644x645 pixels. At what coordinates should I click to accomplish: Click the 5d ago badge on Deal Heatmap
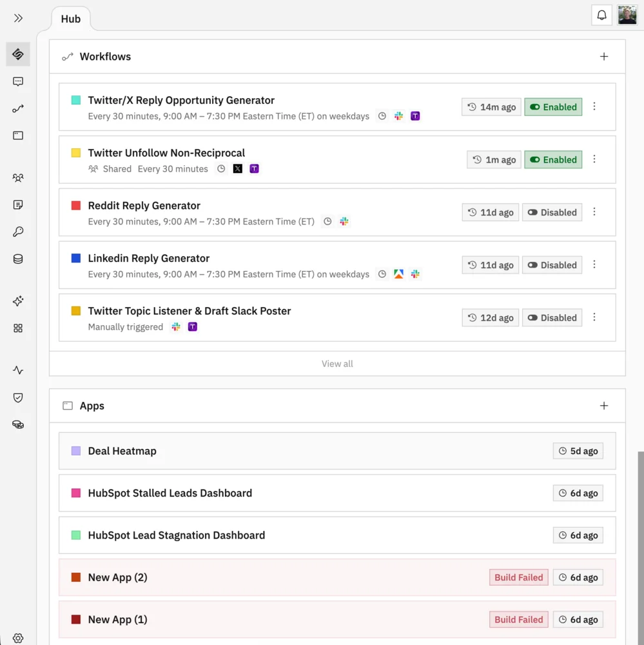pyautogui.click(x=578, y=451)
